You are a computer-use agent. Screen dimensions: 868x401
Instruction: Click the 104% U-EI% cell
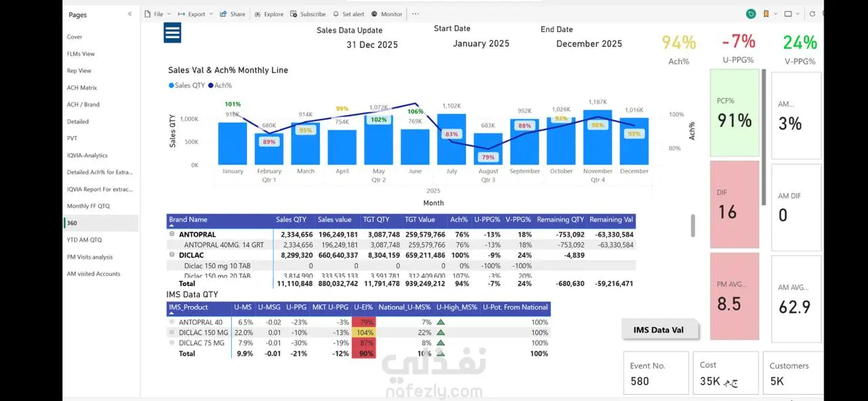(364, 333)
